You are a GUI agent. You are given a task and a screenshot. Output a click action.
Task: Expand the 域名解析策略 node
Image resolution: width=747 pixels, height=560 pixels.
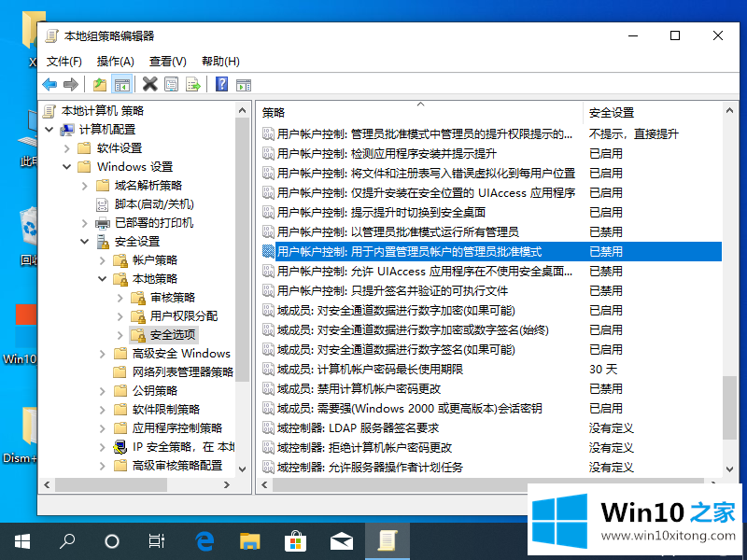click(85, 186)
